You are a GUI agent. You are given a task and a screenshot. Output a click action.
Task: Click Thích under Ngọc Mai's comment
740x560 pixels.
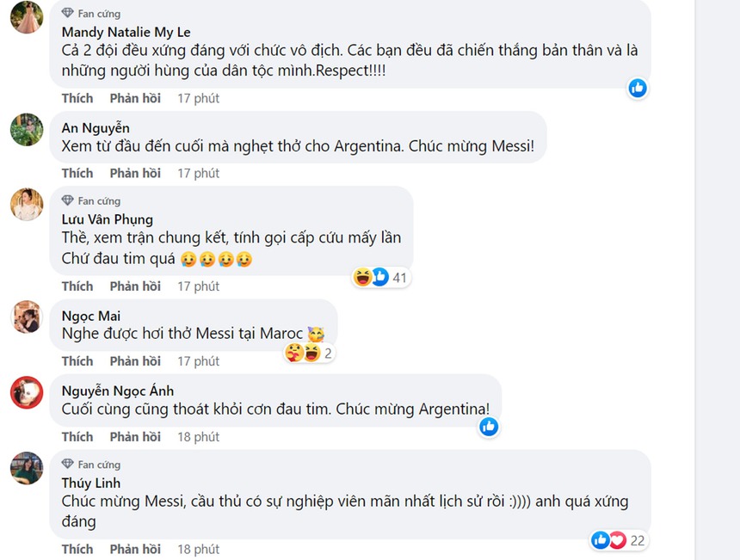point(77,360)
